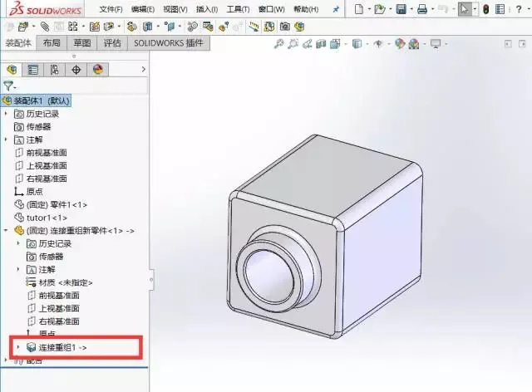Create a new document with New icon
This screenshot has height=392, width=532.
[x=358, y=9]
